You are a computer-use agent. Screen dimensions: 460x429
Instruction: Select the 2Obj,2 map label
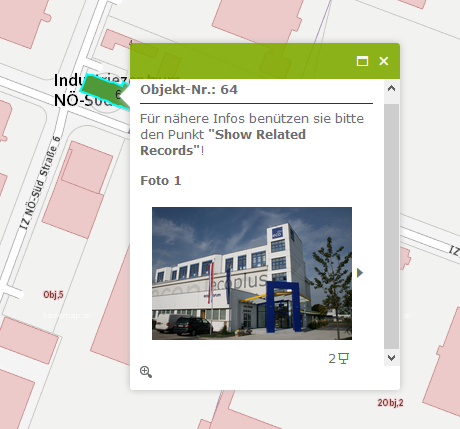[x=390, y=403]
